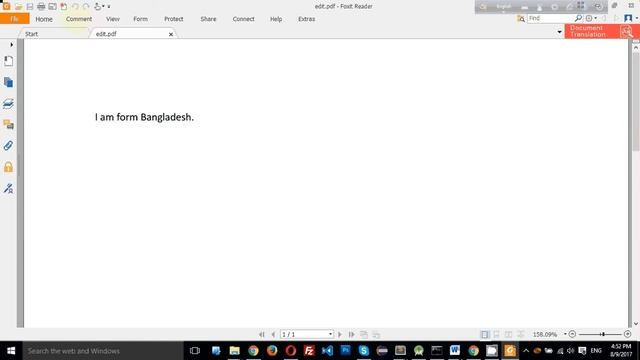Open the Bookmarks panel icon in sidebar
640x360 pixels.
pyautogui.click(x=8, y=61)
